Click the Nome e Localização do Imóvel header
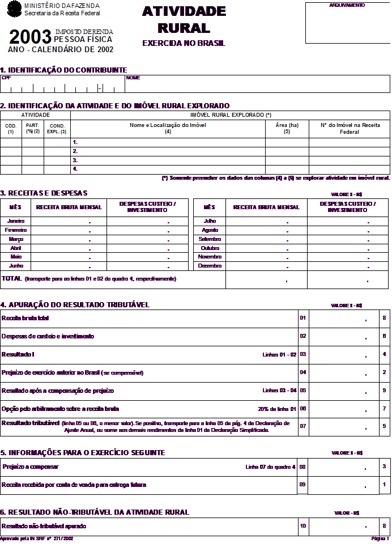The width and height of the screenshot is (392, 547). pyautogui.click(x=168, y=129)
